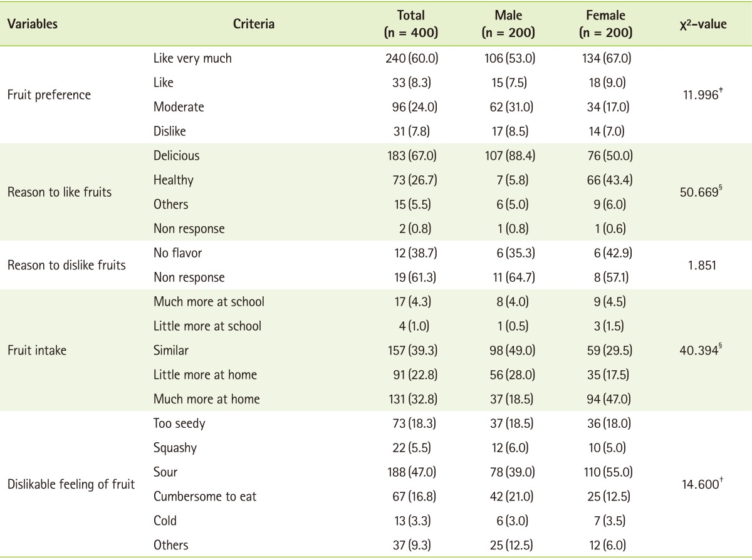Click the Reason to like fruits label
Viewport: 752px width, 560px height.
click(x=60, y=192)
